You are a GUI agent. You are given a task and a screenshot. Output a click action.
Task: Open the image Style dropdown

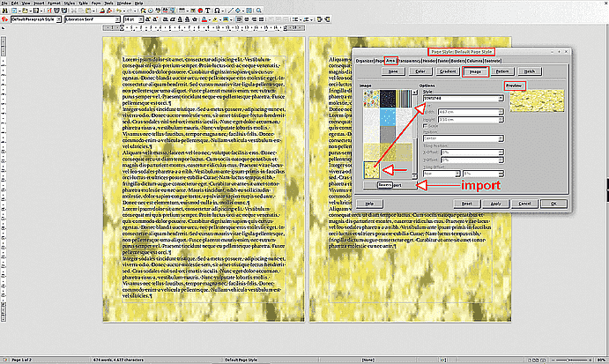[464, 99]
